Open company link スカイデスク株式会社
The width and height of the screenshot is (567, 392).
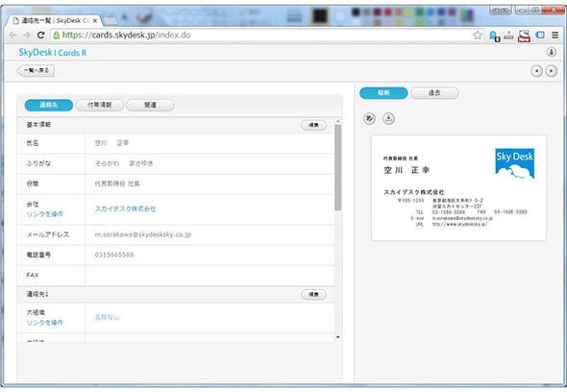(125, 209)
